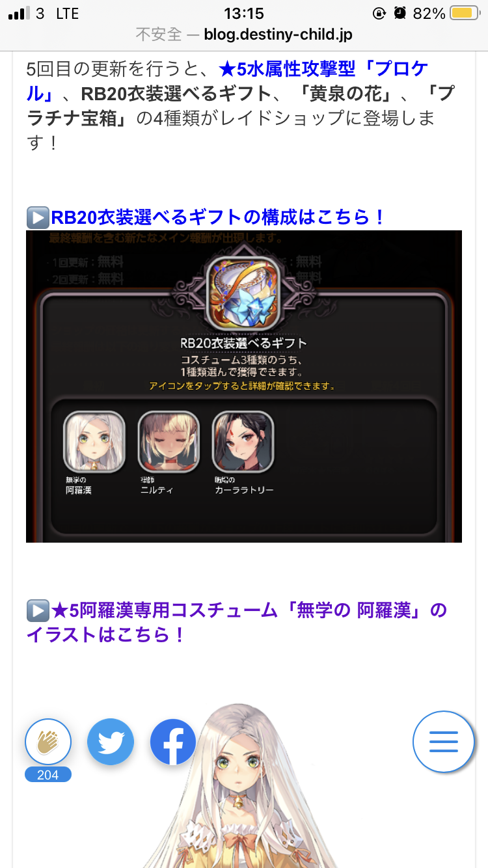Select the 無学の阿羅漢 costume icon
The image size is (488, 868).
(x=94, y=442)
